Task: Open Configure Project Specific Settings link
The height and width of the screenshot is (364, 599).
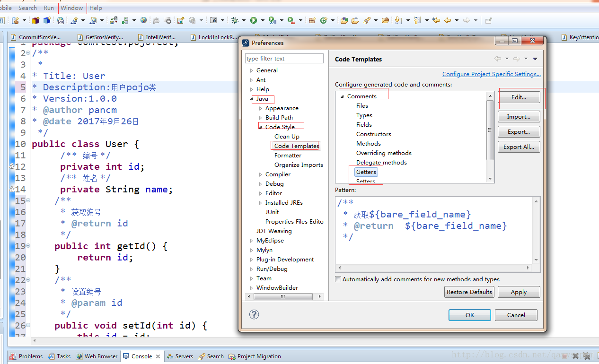Action: 491,74
